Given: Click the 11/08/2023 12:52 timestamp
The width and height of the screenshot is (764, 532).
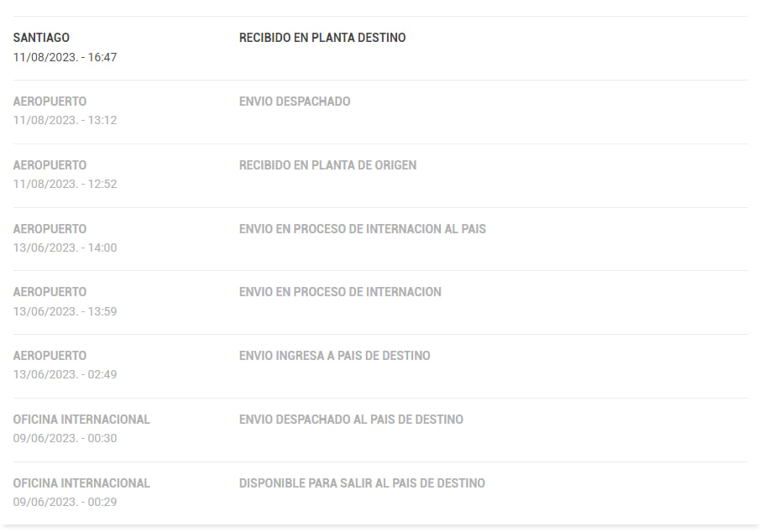Looking at the screenshot, I should 65,184.
